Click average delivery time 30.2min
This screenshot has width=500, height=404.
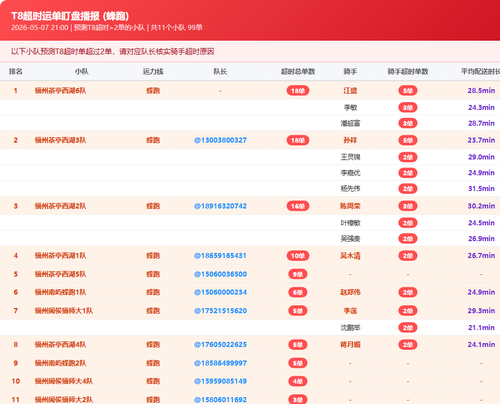(481, 206)
